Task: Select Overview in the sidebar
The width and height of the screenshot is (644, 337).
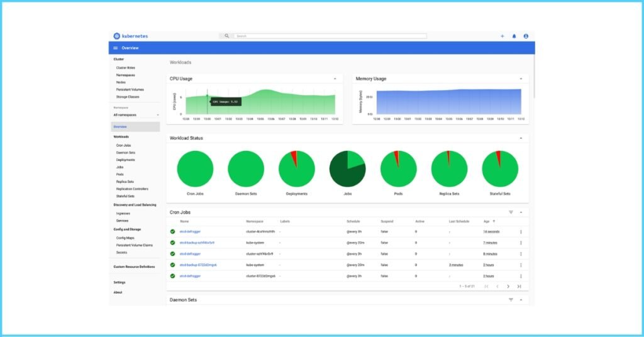Action: (x=135, y=127)
